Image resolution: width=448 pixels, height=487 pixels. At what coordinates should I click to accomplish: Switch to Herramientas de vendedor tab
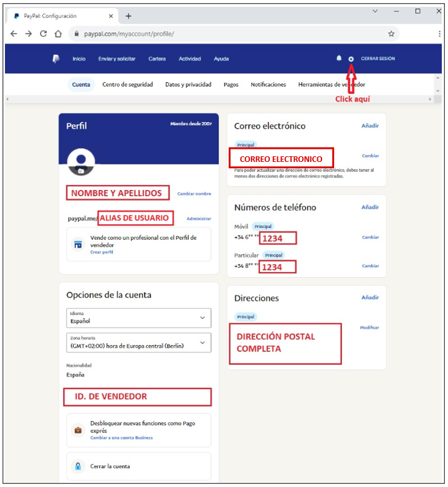[331, 85]
